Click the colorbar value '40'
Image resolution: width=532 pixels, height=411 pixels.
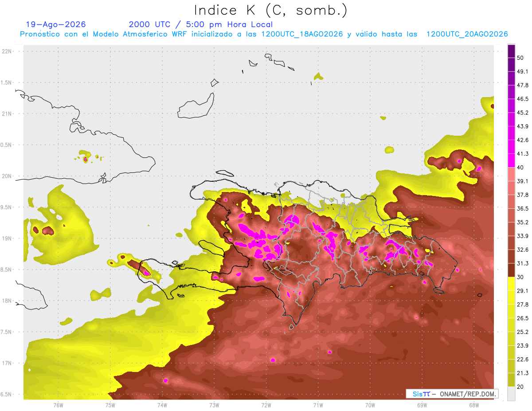[x=520, y=168]
